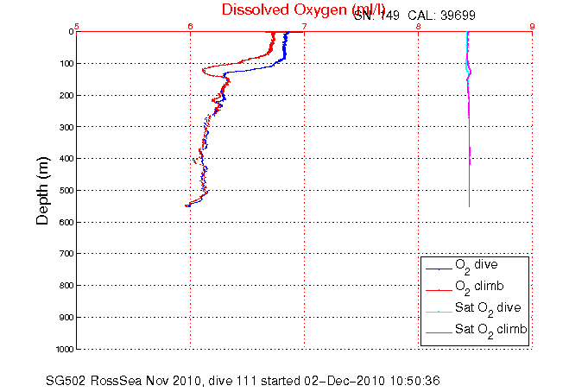Click the magenta saturation O2 climb line
The width and height of the screenshot is (588, 392).
pos(469,150)
